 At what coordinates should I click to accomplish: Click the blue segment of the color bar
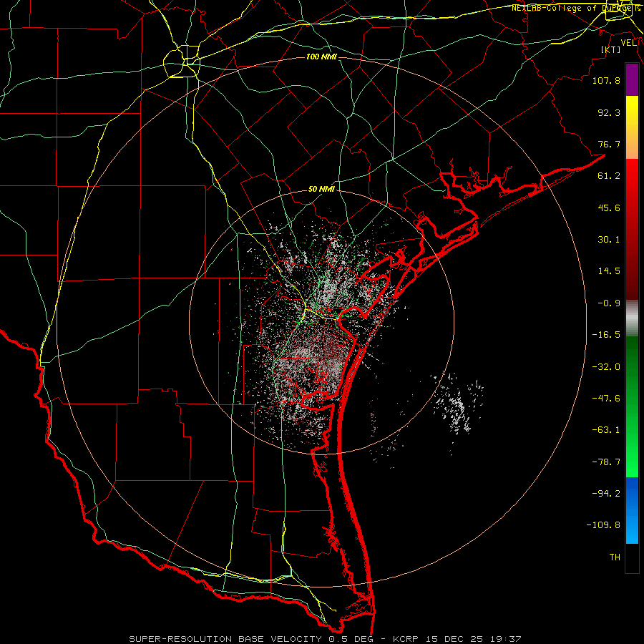(632, 510)
